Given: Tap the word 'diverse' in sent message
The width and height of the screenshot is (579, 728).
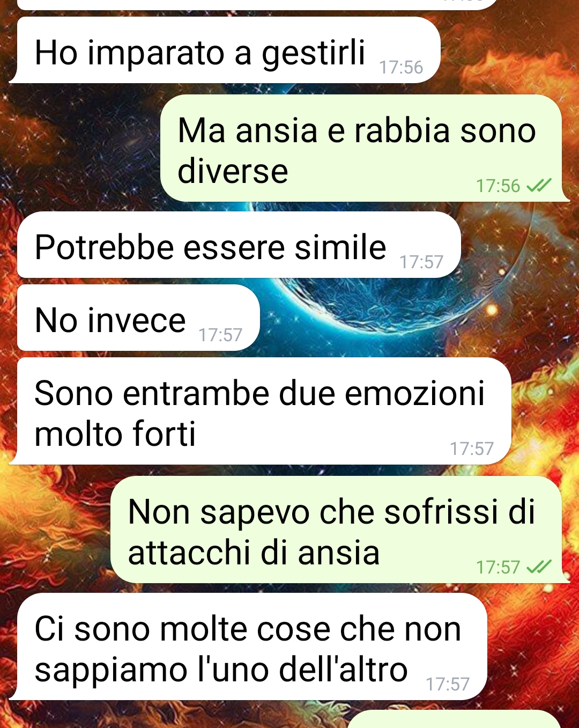Looking at the screenshot, I should (233, 171).
